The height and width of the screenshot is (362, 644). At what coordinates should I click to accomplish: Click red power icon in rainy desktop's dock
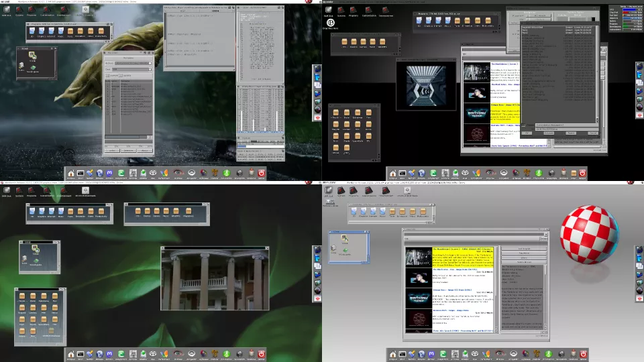pos(262,173)
